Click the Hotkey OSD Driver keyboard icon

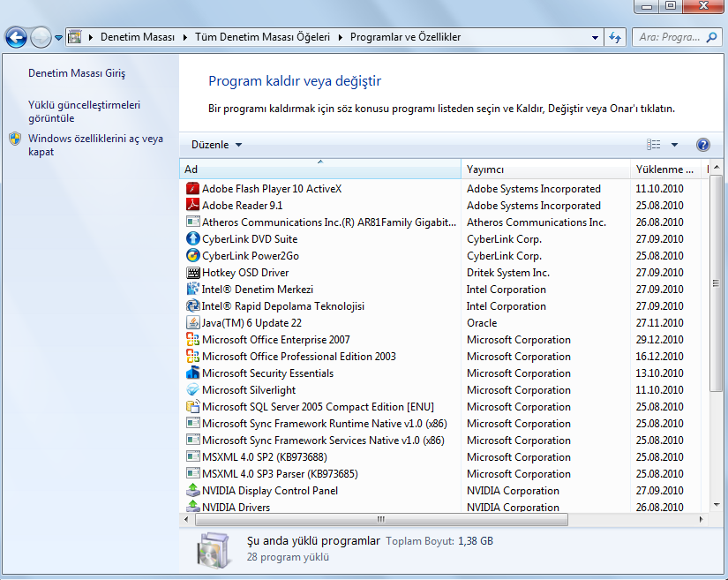pos(192,273)
